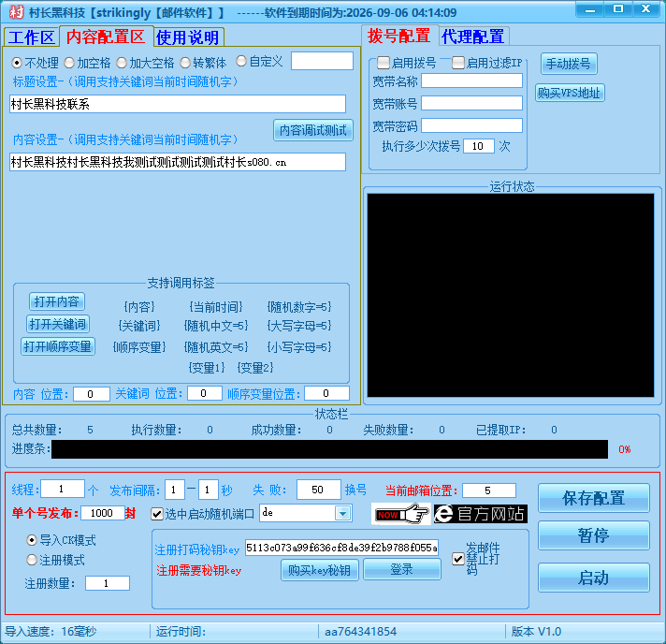Minimize the window
Viewport: 666px width, 644px height.
[x=590, y=9]
